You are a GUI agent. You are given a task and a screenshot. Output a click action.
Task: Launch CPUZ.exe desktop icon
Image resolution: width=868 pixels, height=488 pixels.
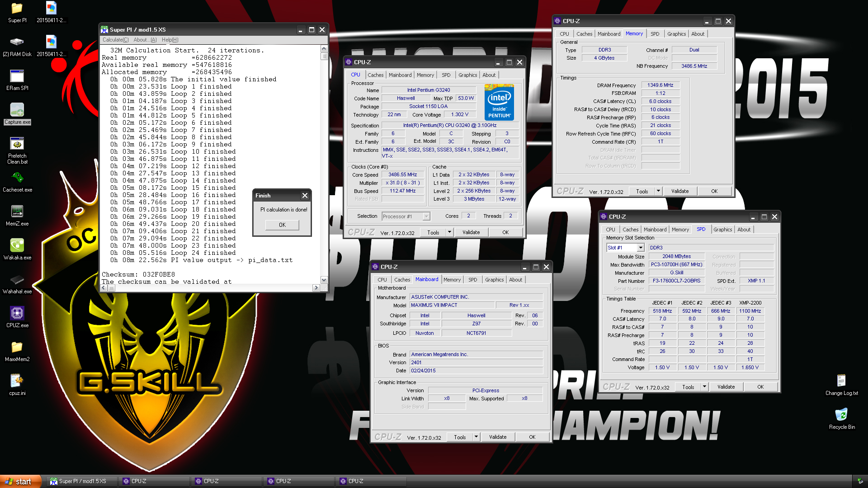tap(17, 317)
